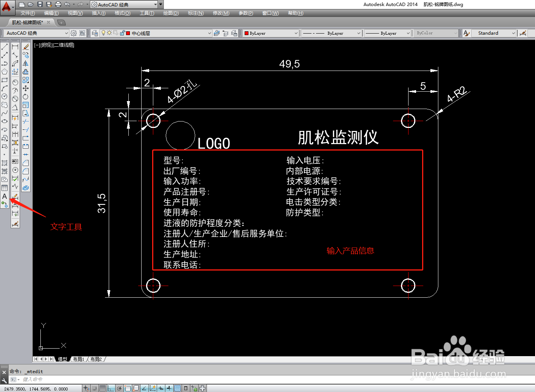Screen dimensions: 535x392
Task: Click the Save icon in quick access toolbar
Action: [x=40, y=5]
